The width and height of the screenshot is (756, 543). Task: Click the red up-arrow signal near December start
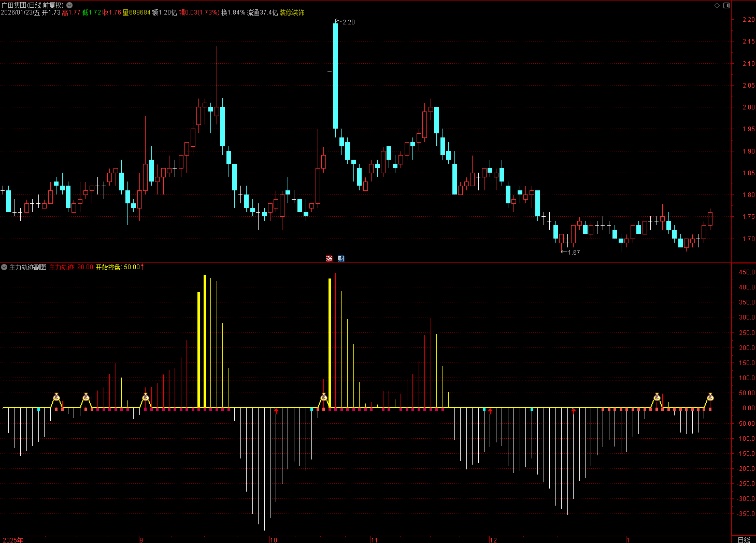490,411
